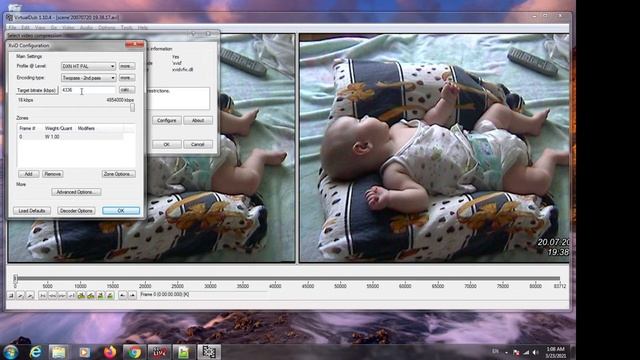Launch Chrome from the taskbar
Screen dimensions: 640x360
134,352
